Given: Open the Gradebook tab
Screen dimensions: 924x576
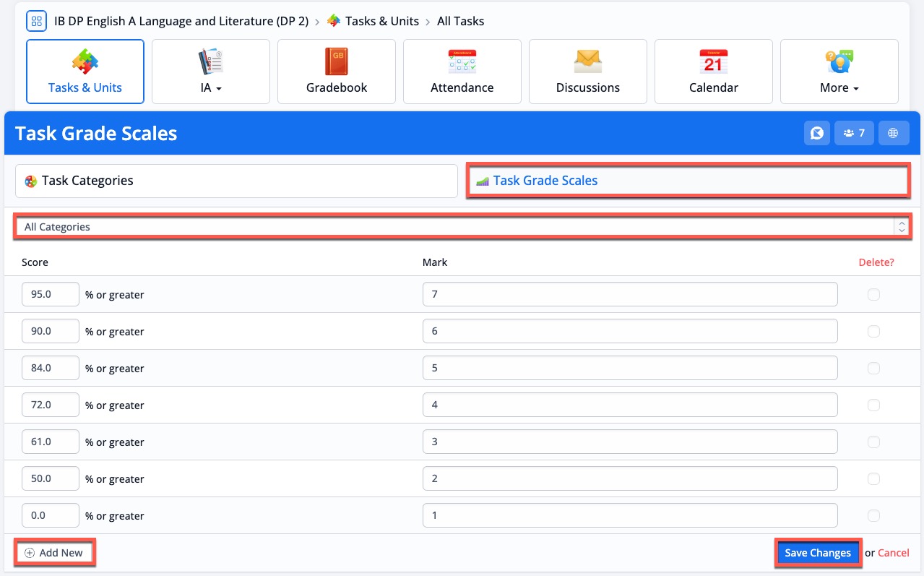Looking at the screenshot, I should coord(337,72).
